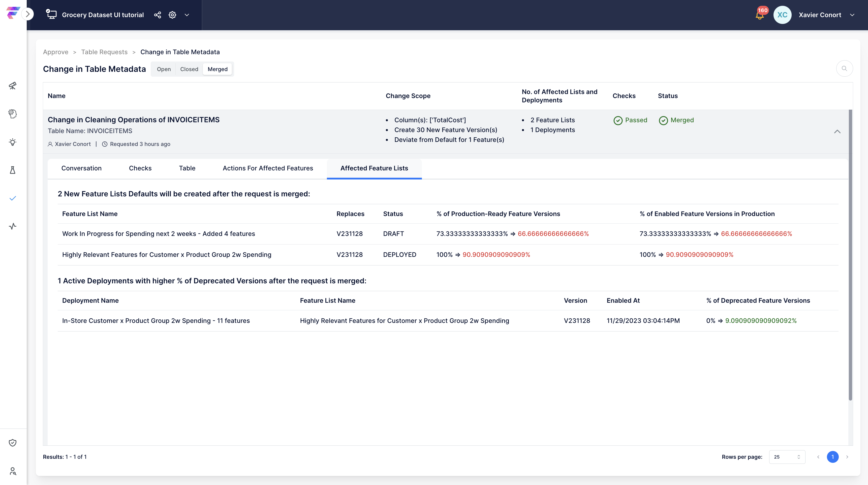Viewport: 868px width, 485px height.
Task: Click '1 Deployments' affected item
Action: [x=553, y=130]
